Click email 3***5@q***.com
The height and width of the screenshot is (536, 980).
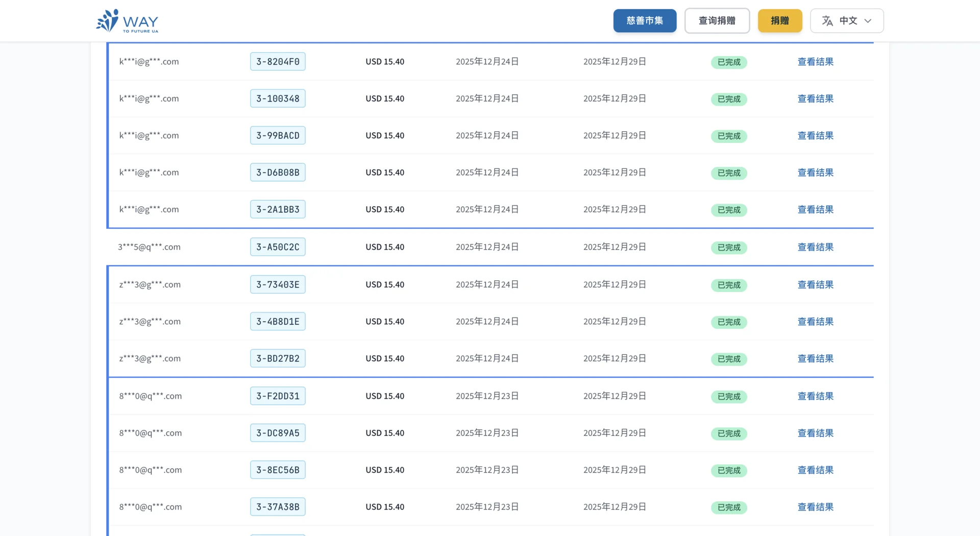tap(149, 247)
